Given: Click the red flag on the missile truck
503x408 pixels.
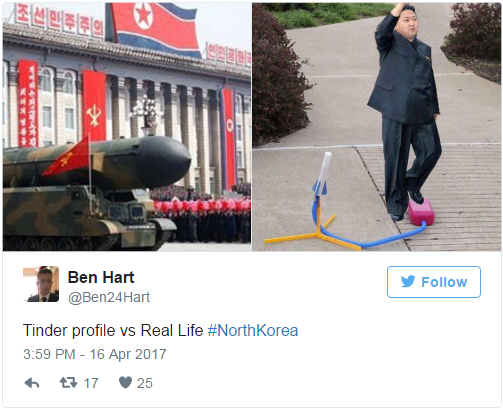Looking at the screenshot, I should point(68,157).
